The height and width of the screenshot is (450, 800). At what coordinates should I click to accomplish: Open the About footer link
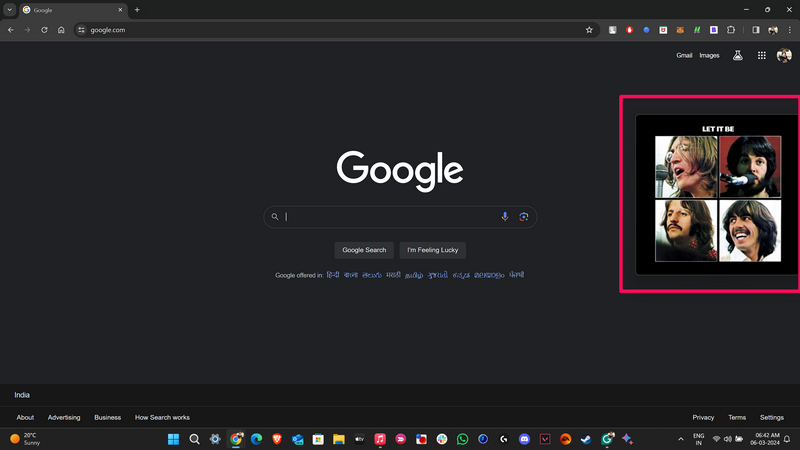[25, 417]
